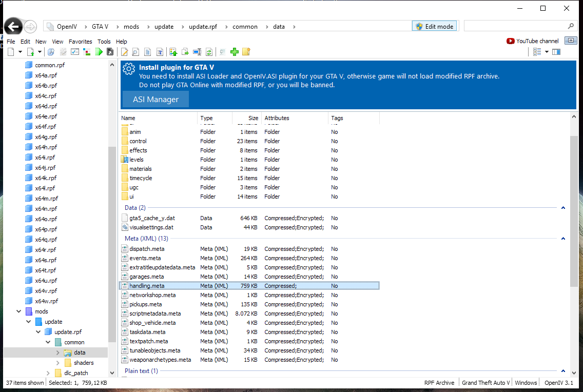Open the Favorites menu

pyautogui.click(x=80, y=42)
